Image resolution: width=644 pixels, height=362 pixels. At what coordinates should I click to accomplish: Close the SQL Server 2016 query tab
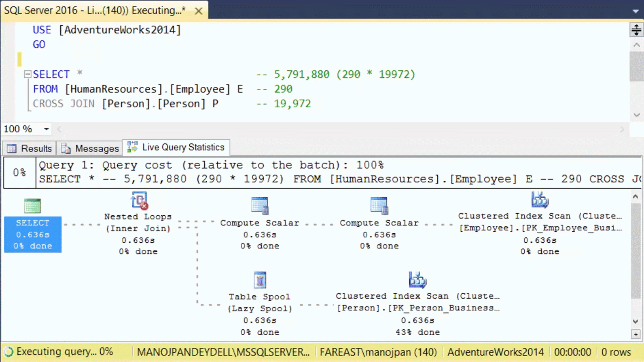(x=199, y=11)
